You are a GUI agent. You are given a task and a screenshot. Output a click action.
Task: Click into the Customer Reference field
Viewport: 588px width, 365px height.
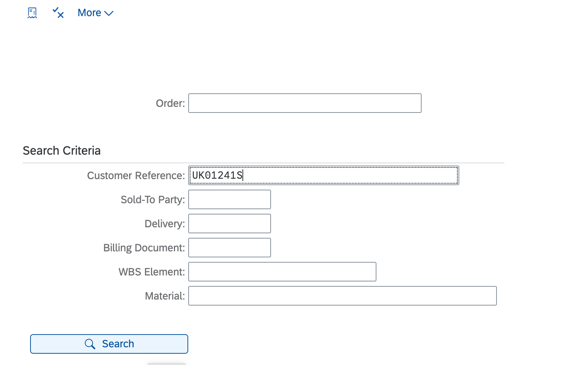323,175
